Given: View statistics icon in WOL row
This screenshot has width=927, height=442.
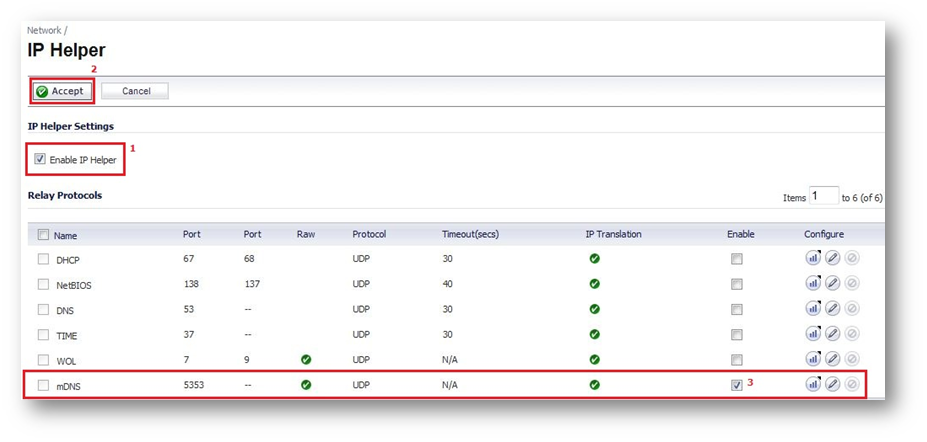Looking at the screenshot, I should pos(813,359).
